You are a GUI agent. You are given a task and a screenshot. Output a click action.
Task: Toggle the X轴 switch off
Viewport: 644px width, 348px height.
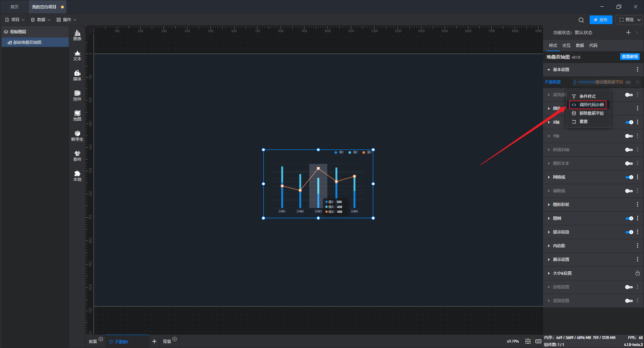629,122
